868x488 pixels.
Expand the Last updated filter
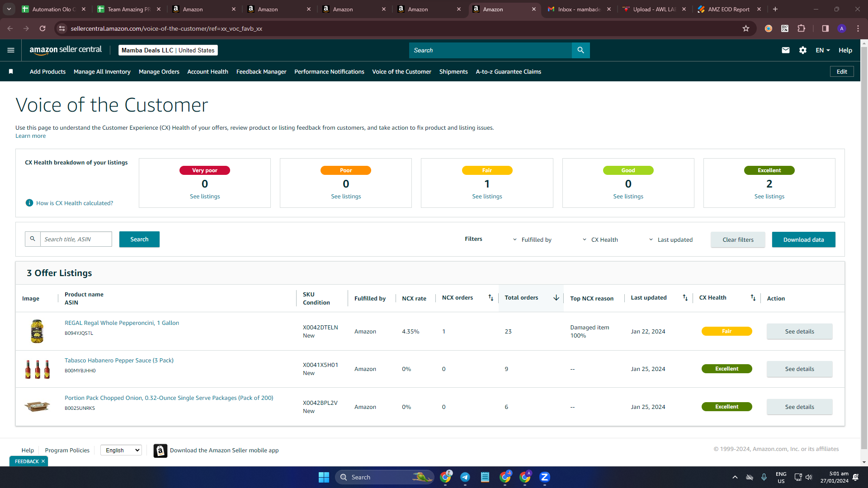[x=671, y=239]
